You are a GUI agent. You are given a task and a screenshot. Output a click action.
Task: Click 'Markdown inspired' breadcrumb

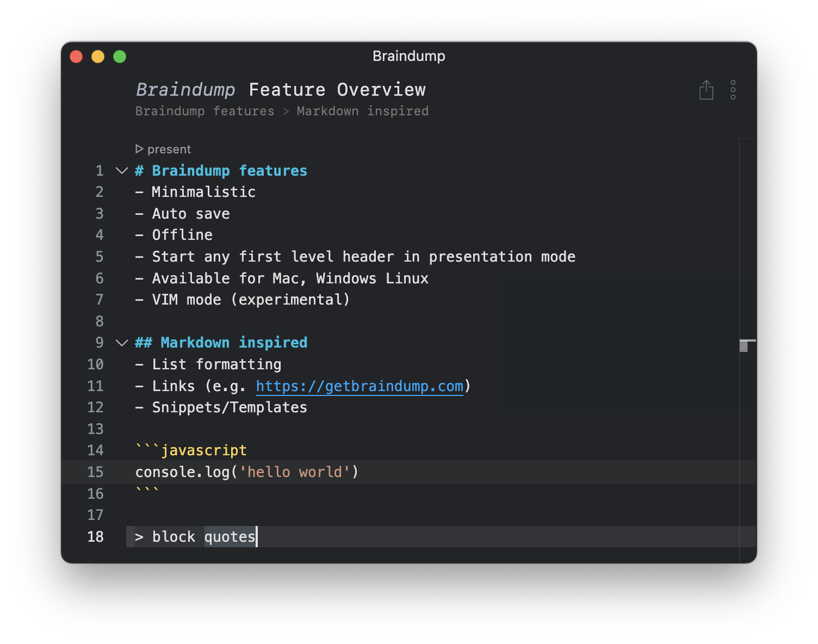363,111
